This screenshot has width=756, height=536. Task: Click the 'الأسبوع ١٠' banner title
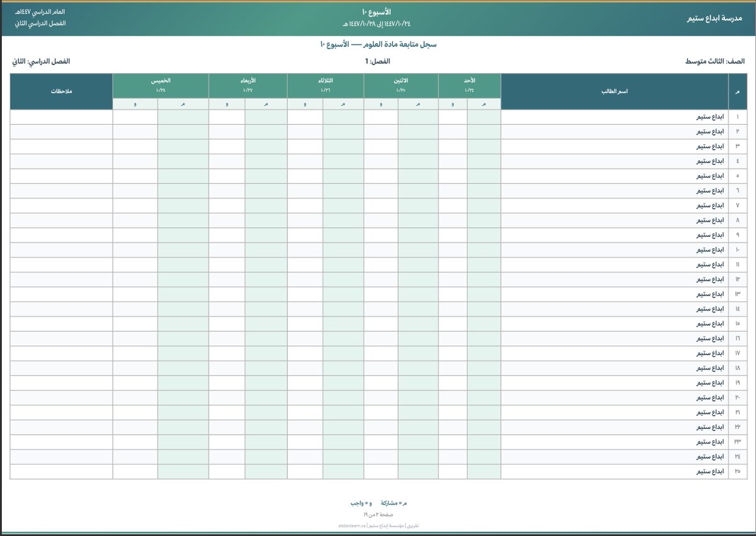pyautogui.click(x=376, y=13)
